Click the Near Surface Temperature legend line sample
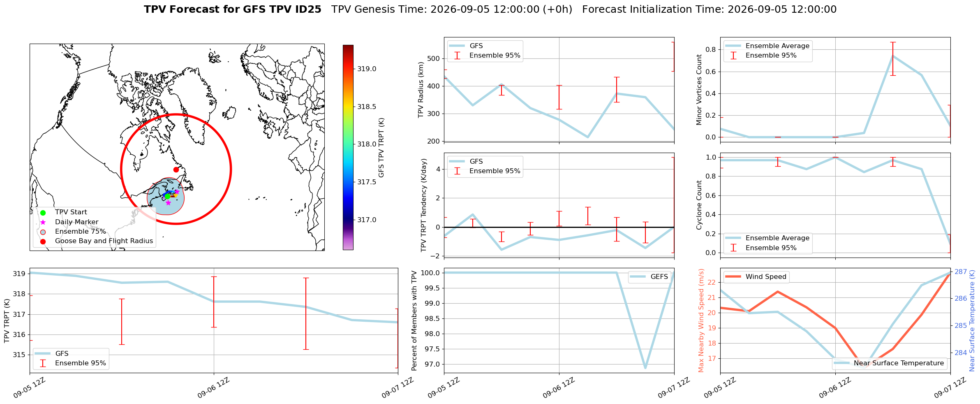980x404 pixels. (841, 363)
